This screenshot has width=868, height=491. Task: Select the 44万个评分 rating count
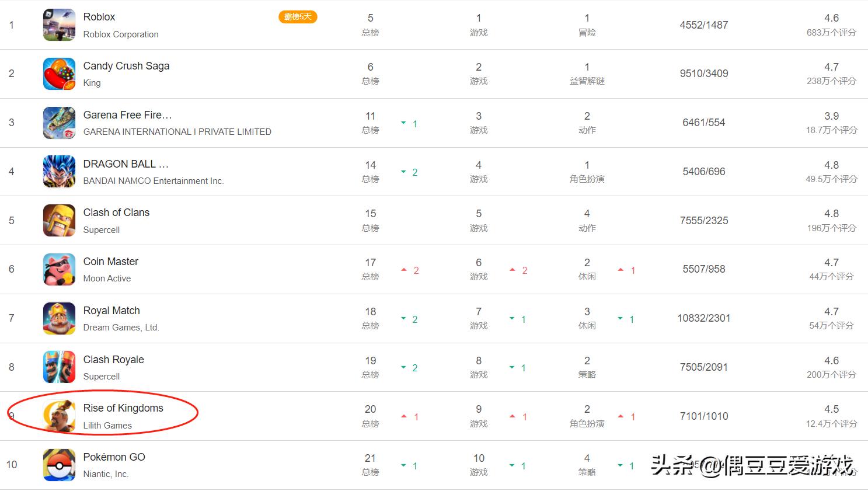[x=832, y=277]
